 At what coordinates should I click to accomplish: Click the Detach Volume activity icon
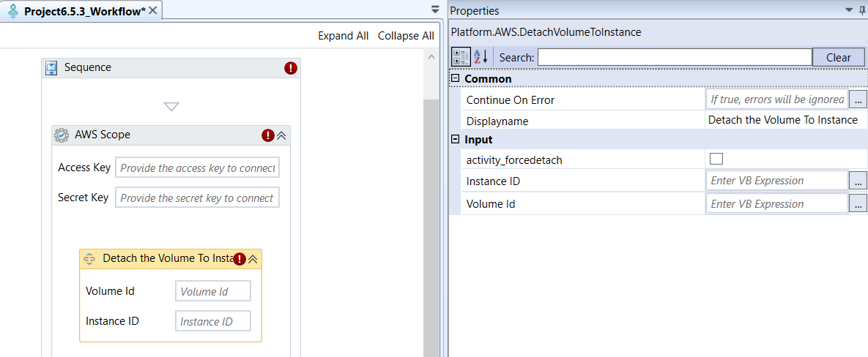click(89, 259)
